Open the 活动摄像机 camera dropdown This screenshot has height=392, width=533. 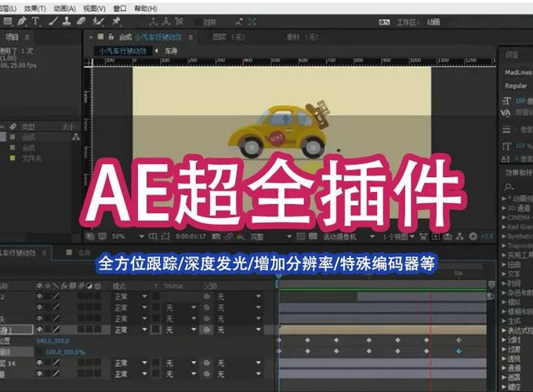coord(348,236)
